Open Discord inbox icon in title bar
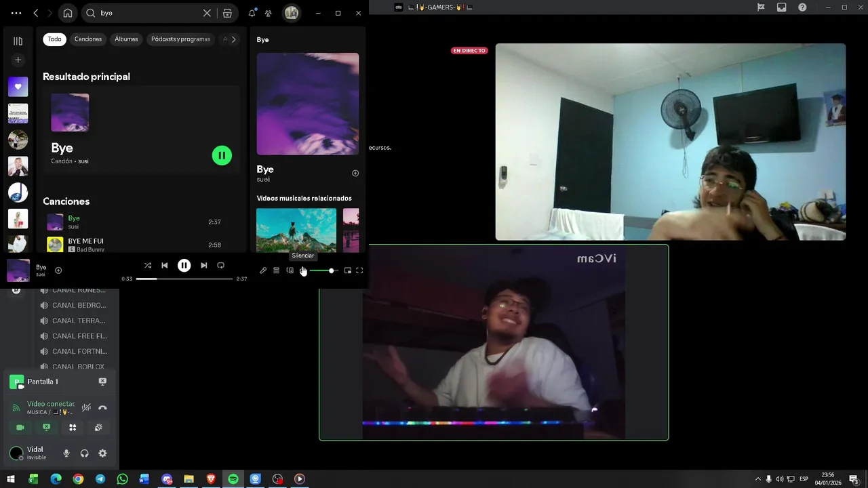868x488 pixels. point(782,7)
